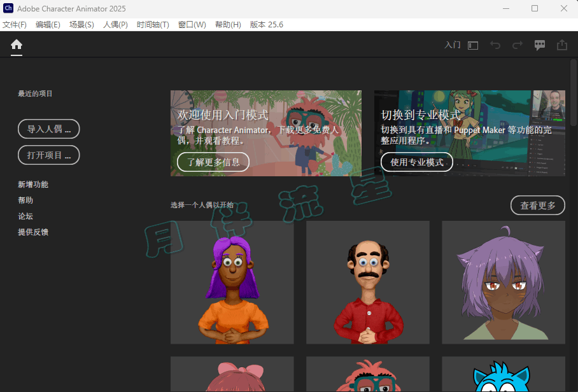Click the 使用专业模式 button
The height and width of the screenshot is (392, 578).
pyautogui.click(x=417, y=162)
